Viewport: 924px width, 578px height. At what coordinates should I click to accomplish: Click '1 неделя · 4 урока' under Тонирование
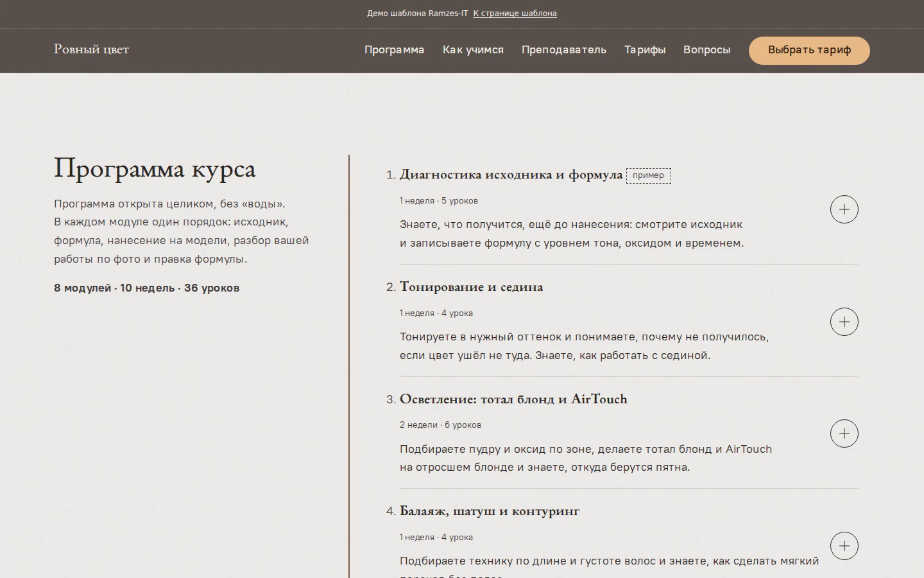tap(436, 313)
